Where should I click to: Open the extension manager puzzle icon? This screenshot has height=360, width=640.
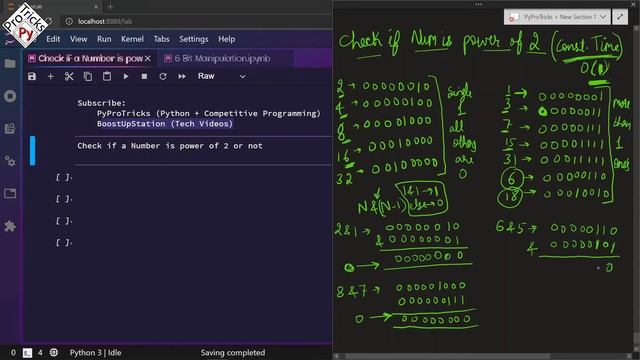point(10,226)
